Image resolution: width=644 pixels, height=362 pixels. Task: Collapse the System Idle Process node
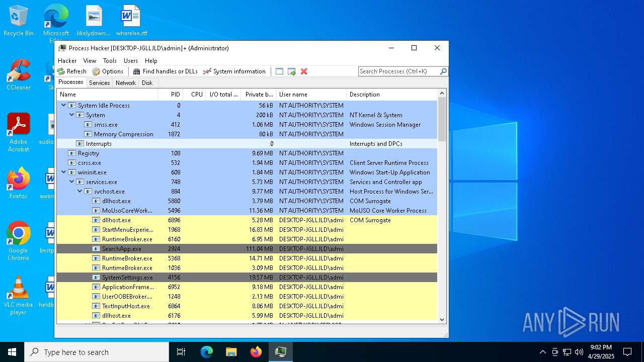64,106
